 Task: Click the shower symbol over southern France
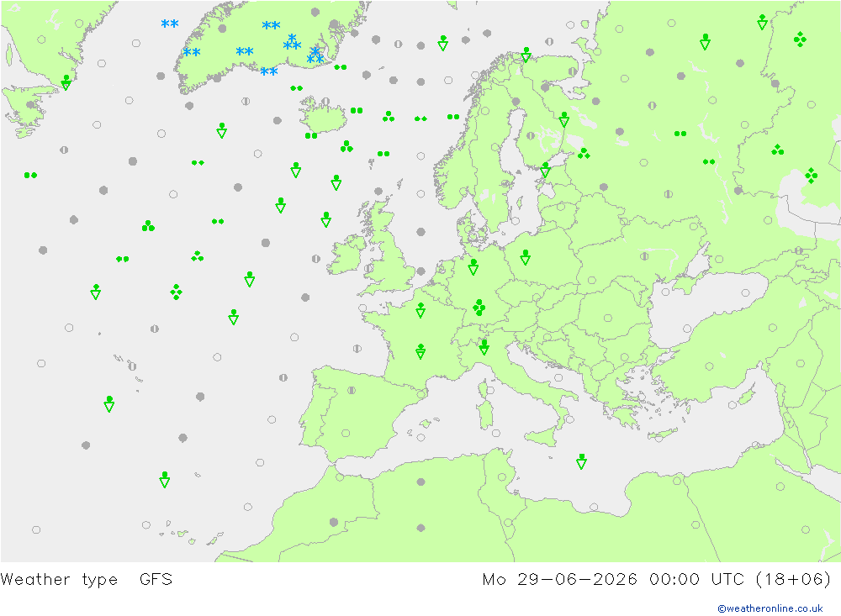click(420, 351)
